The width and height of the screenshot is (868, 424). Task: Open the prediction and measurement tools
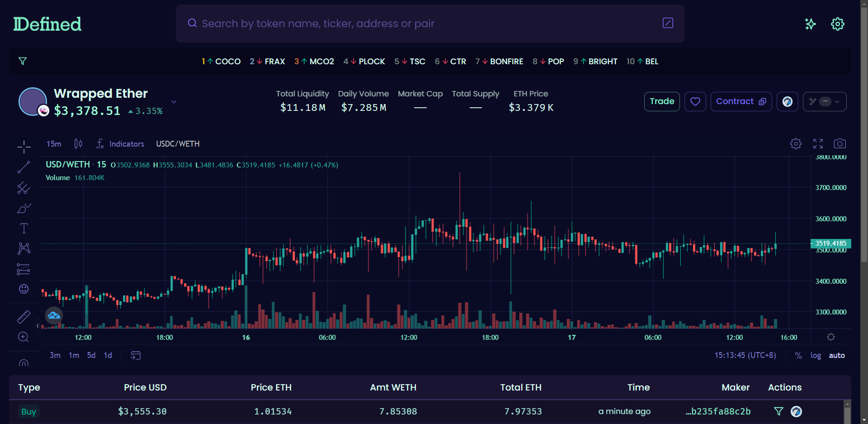pos(24,269)
